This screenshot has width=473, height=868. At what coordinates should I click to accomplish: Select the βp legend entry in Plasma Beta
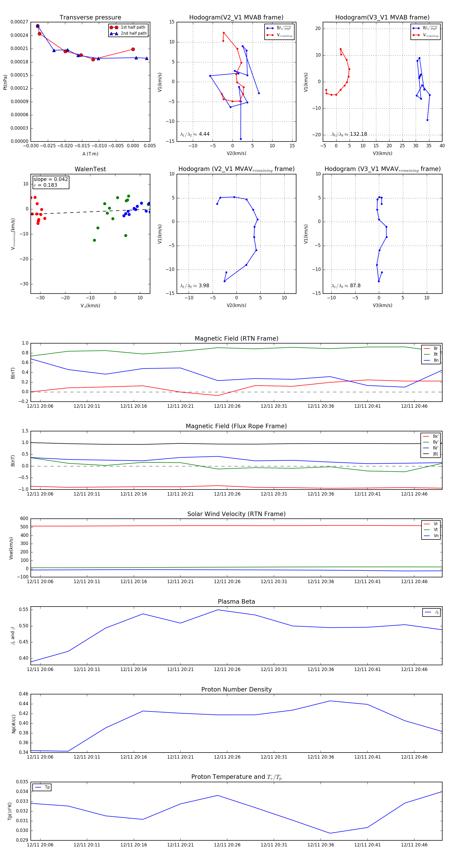coord(431,612)
